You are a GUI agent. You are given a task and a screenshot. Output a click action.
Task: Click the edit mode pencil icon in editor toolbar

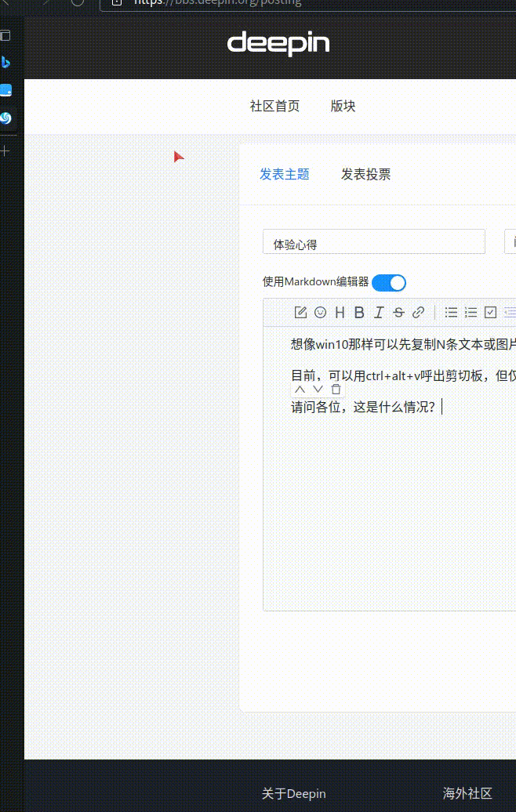(x=300, y=312)
